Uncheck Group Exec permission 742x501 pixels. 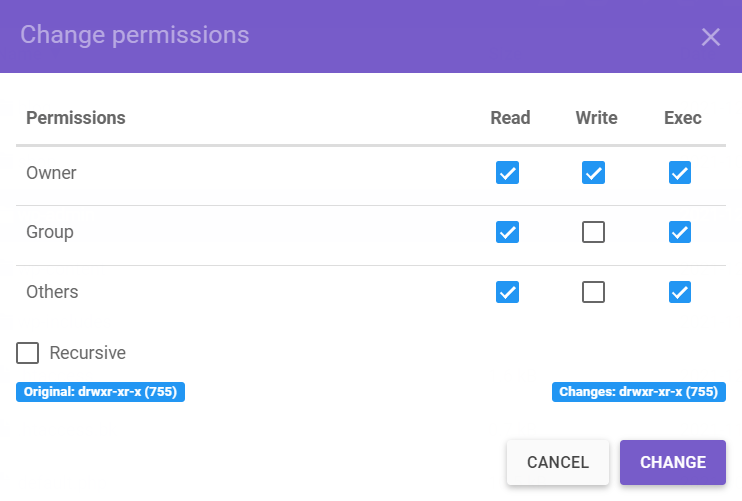pyautogui.click(x=680, y=232)
